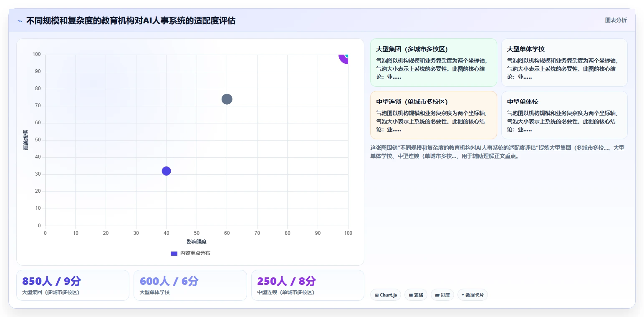The width and height of the screenshot is (644, 317).
Task: Click the 850人 / 9分 stat card
Action: pyautogui.click(x=73, y=285)
